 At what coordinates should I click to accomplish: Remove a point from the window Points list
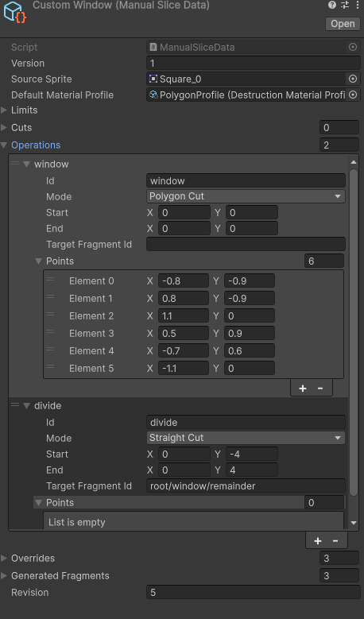pyautogui.click(x=320, y=388)
